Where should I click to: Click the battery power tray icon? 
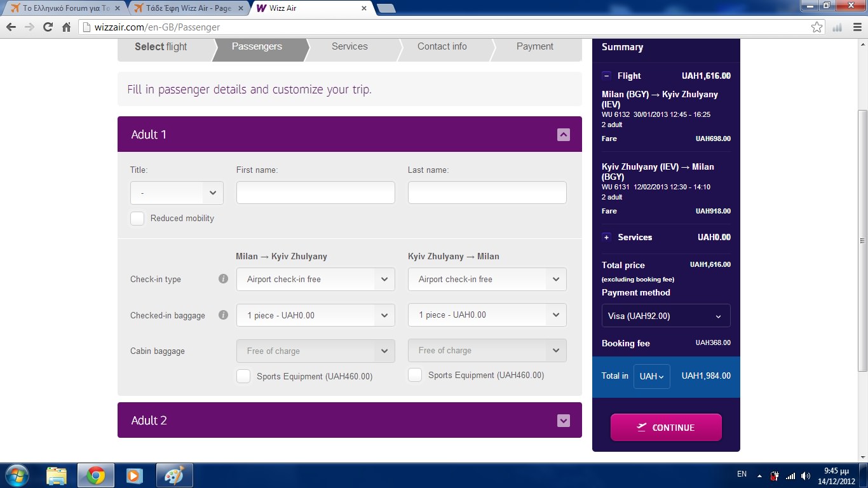pos(775,475)
